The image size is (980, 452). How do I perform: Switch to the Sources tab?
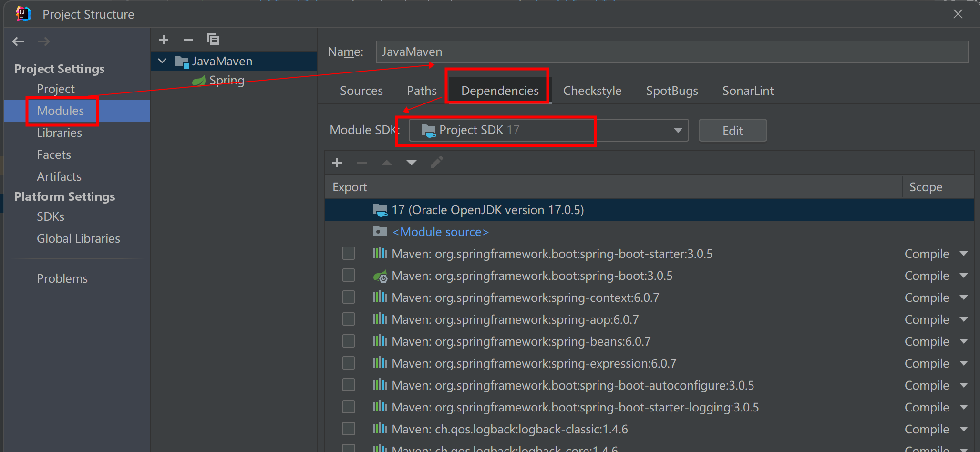pyautogui.click(x=361, y=91)
